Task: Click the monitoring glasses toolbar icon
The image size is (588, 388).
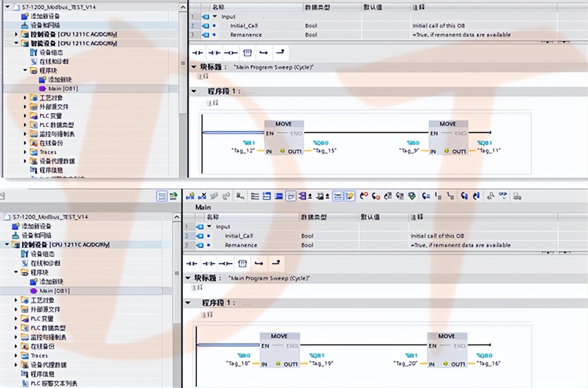Action: pyautogui.click(x=503, y=196)
